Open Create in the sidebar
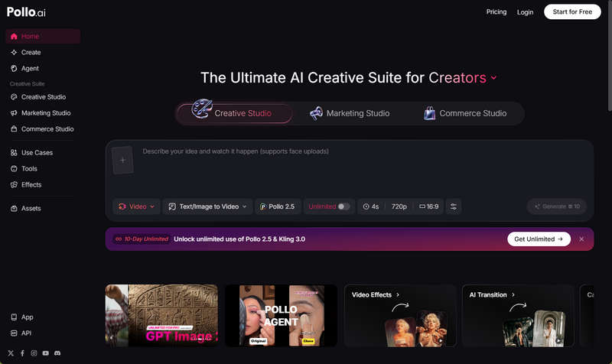This screenshot has width=612, height=364. click(43, 52)
